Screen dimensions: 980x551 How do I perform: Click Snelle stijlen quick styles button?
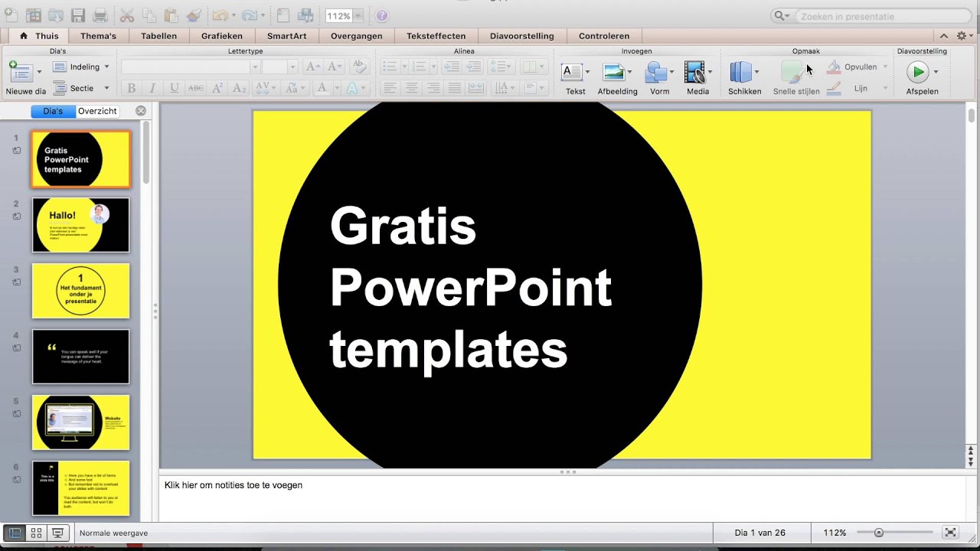point(796,78)
